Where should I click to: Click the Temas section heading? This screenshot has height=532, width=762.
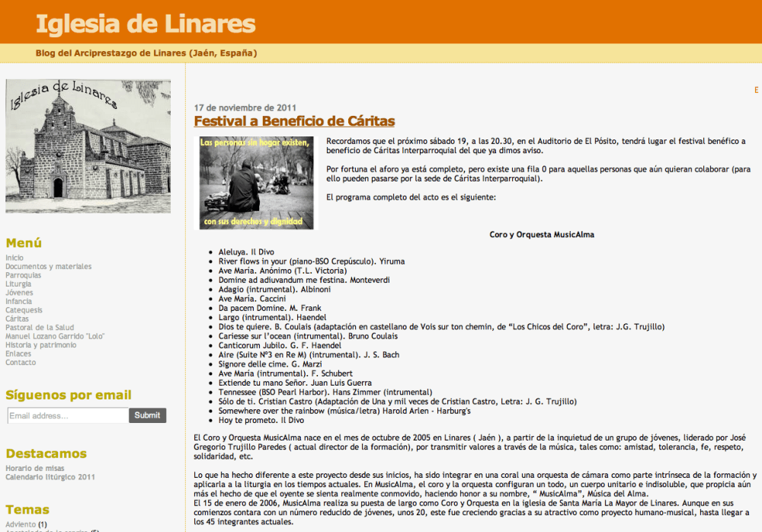coord(27,510)
